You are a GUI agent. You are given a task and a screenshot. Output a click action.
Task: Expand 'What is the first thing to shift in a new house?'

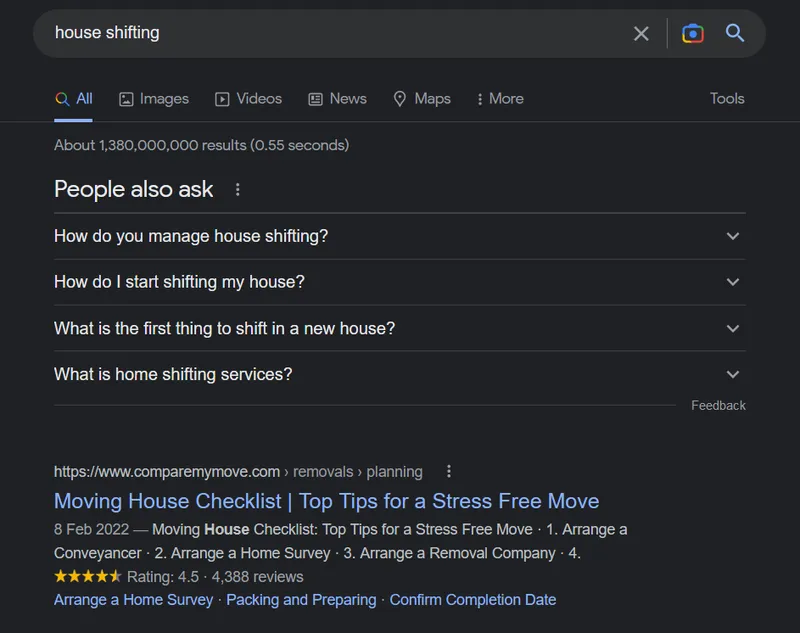pos(732,328)
